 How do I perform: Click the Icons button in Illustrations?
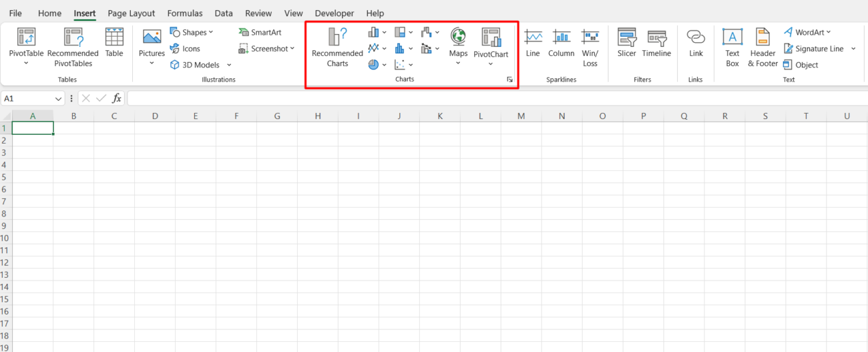pos(185,48)
